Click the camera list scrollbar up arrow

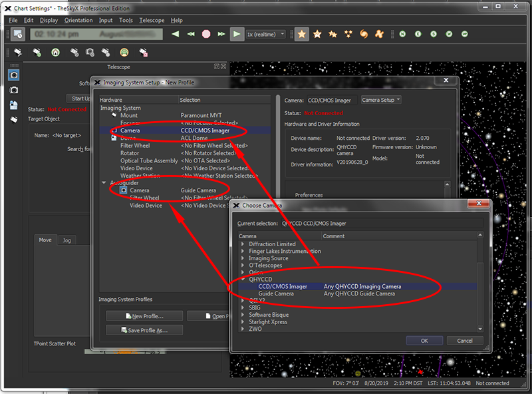click(480, 235)
